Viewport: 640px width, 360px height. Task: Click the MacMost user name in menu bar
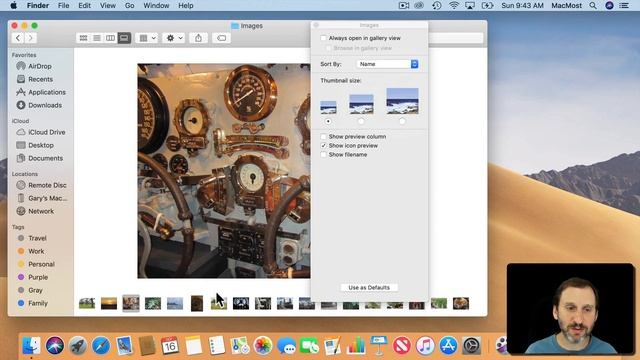567,6
